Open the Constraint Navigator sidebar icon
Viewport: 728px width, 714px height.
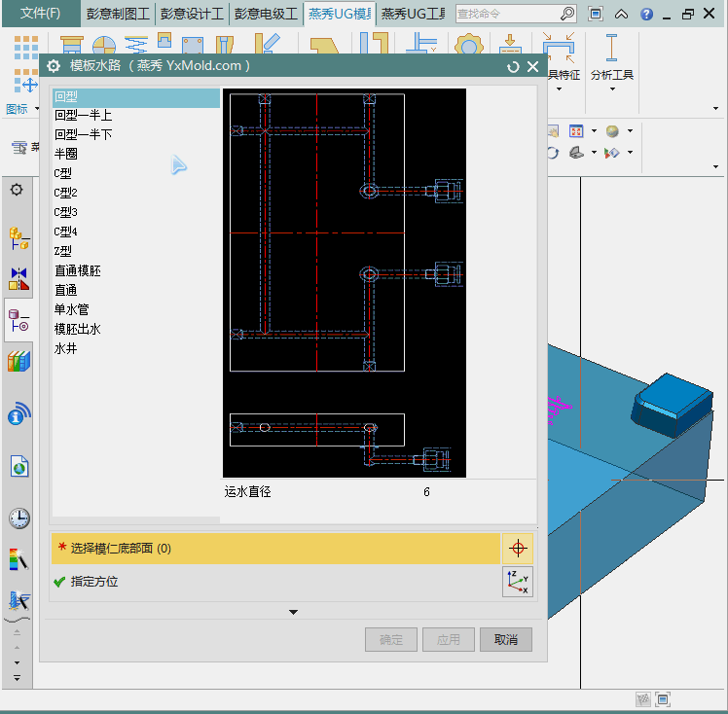pyautogui.click(x=18, y=277)
